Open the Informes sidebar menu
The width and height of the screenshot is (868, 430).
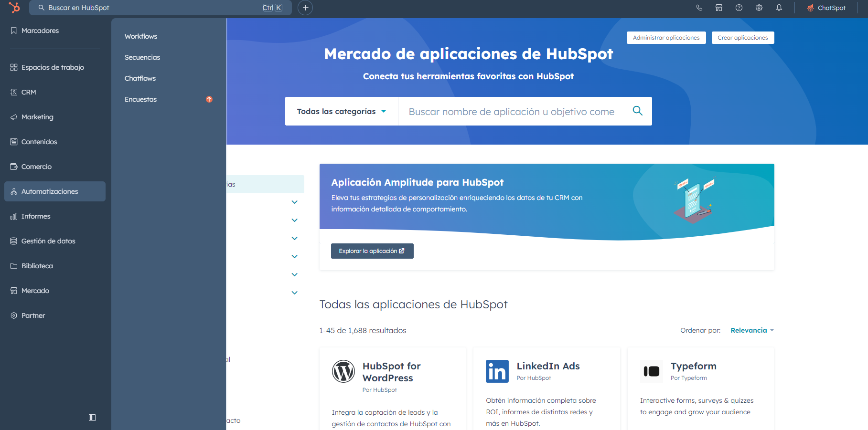[x=55, y=216]
